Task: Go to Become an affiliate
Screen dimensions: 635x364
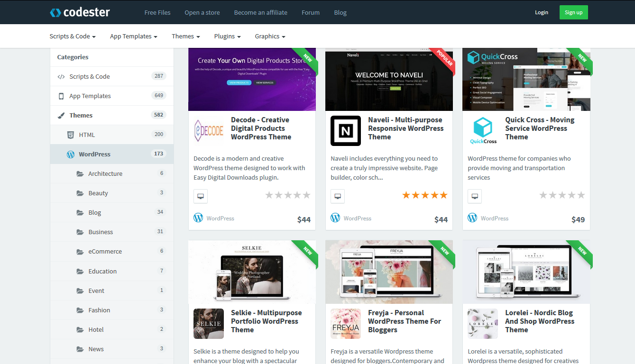Action: pos(261,12)
